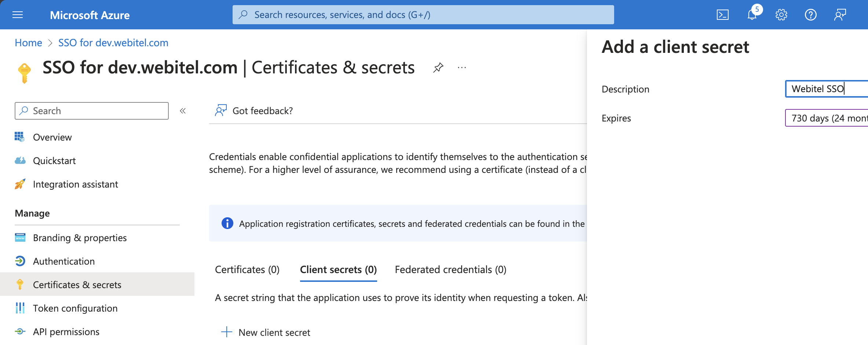Open SSO for dev.webitel.com breadcrumb
The height and width of the screenshot is (345, 868).
pyautogui.click(x=113, y=43)
